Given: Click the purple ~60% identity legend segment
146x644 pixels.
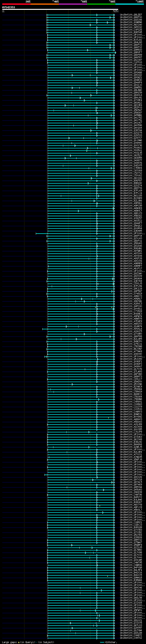Looking at the screenshot, I should 73,4.
